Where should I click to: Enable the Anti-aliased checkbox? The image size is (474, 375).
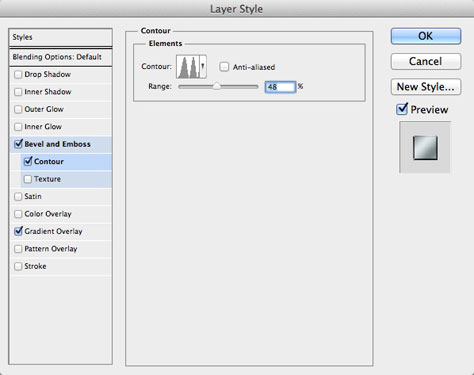224,67
